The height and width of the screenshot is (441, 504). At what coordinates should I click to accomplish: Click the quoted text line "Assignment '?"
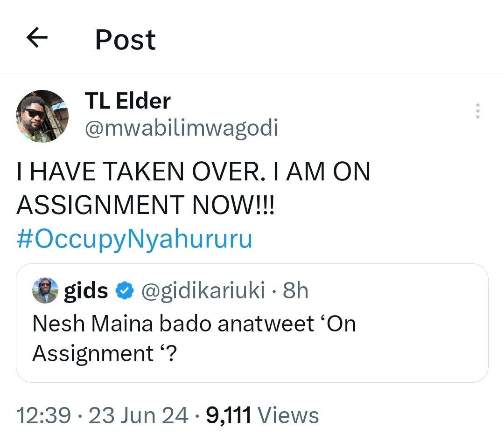coord(105,354)
